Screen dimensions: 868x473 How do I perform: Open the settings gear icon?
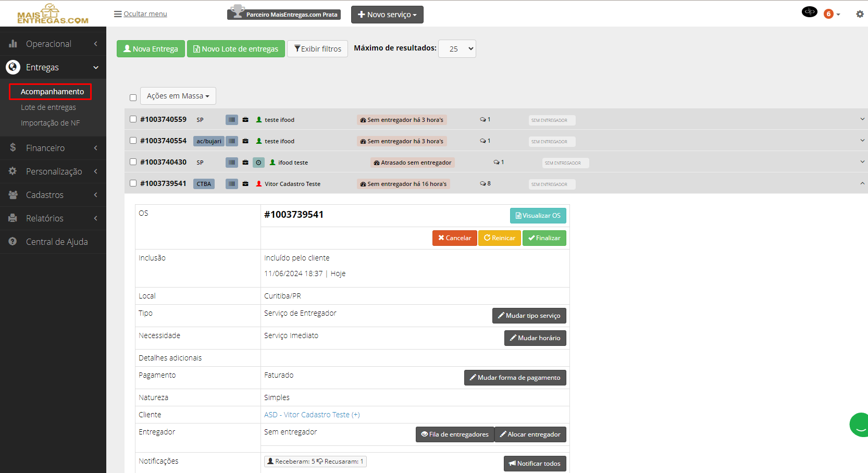860,14
